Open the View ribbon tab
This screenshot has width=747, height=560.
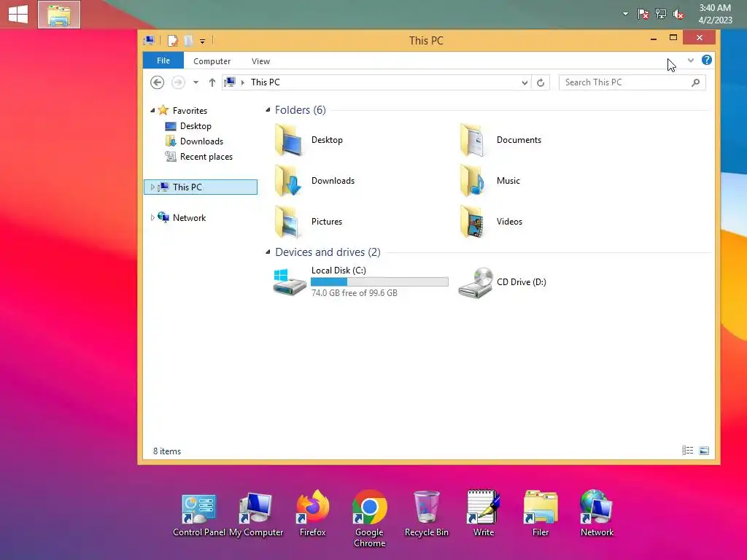pos(260,61)
